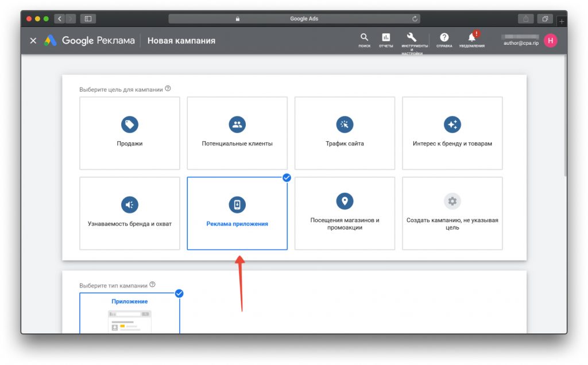
Task: Click the Help (Справка) question icon
Action: (x=444, y=38)
